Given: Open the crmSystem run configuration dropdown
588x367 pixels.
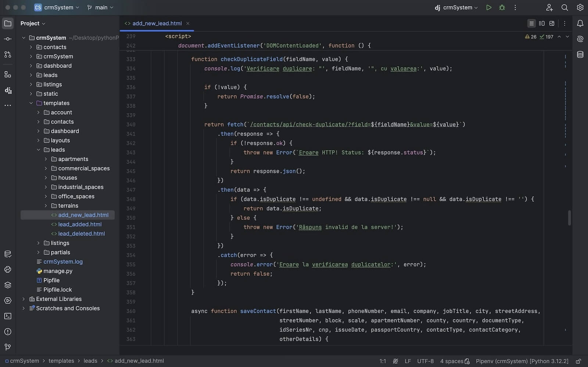Looking at the screenshot, I should tap(457, 7).
